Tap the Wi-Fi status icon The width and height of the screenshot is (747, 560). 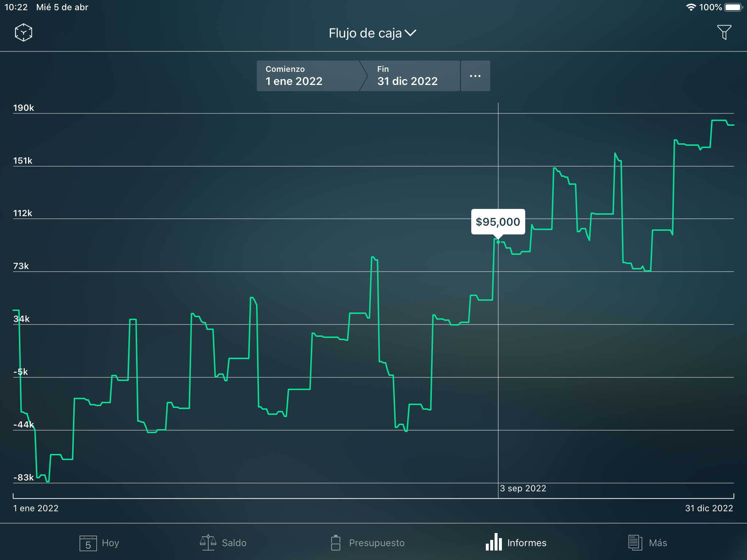tap(692, 6)
